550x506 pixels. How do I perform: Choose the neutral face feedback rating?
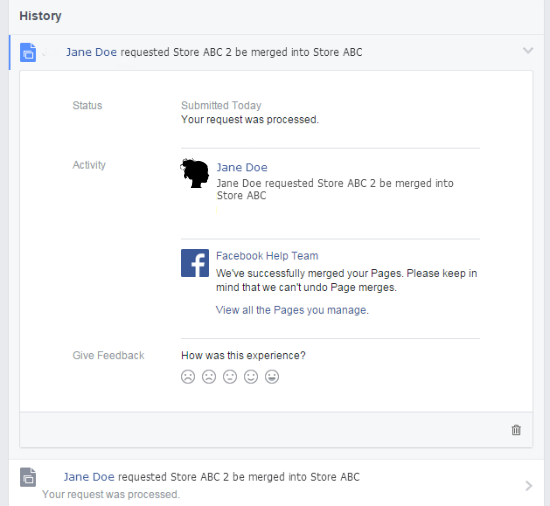230,377
